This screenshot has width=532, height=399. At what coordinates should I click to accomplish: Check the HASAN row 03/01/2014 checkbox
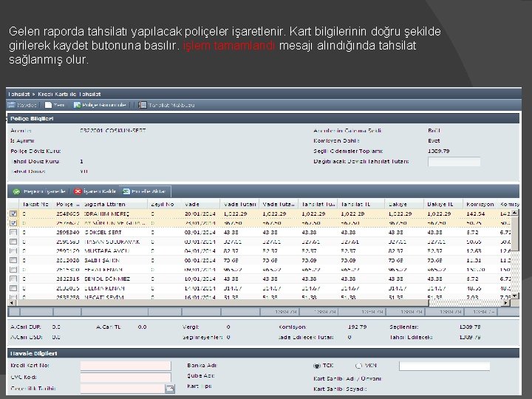click(x=13, y=242)
